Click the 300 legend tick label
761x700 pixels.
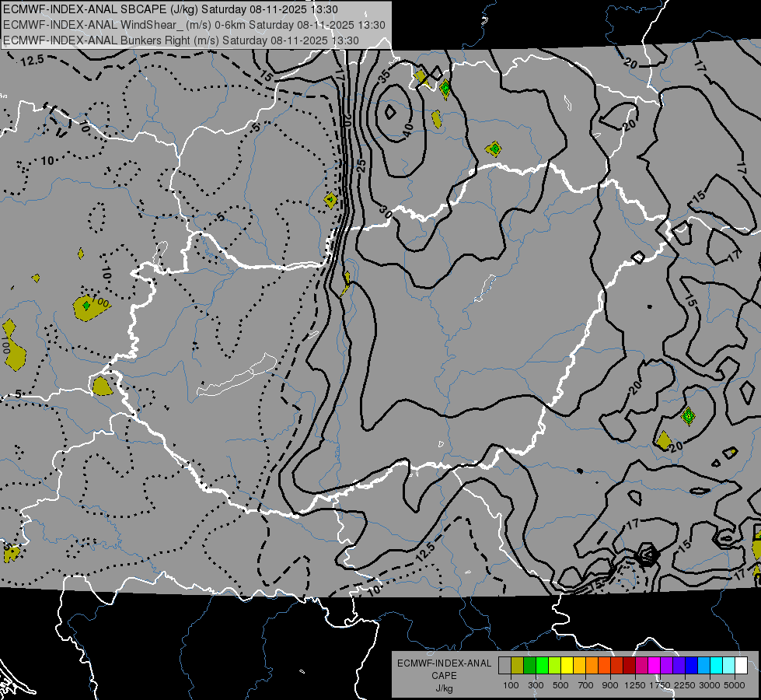click(536, 685)
